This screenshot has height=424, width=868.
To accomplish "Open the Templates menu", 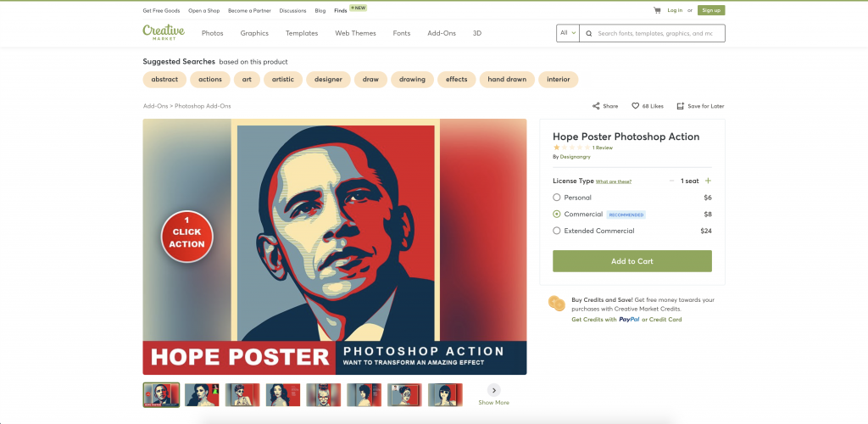I will pos(302,33).
